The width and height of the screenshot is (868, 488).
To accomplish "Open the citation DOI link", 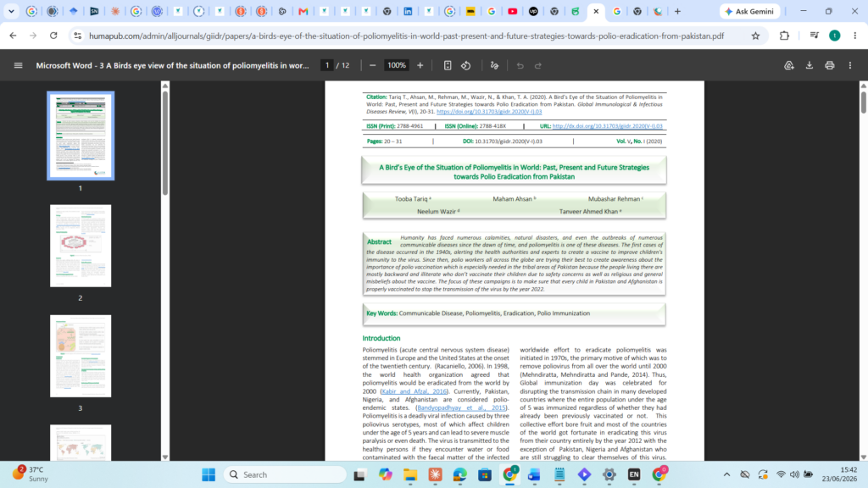I will (x=489, y=111).
